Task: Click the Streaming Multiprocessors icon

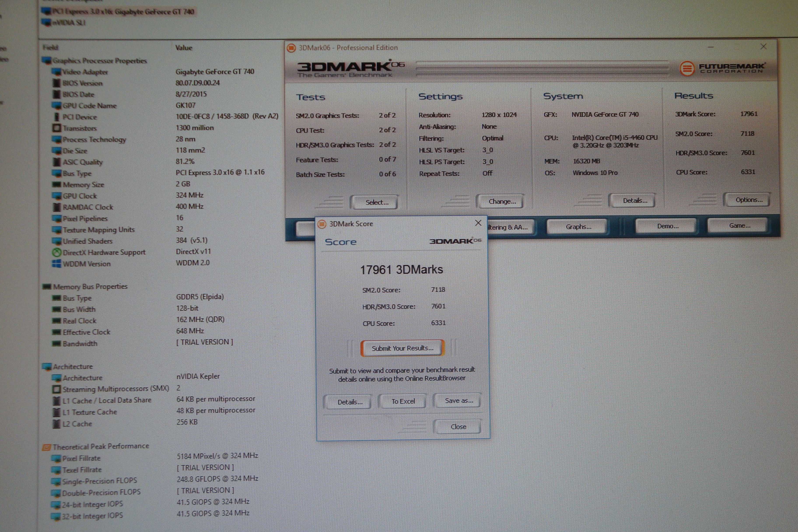Action: click(56, 389)
